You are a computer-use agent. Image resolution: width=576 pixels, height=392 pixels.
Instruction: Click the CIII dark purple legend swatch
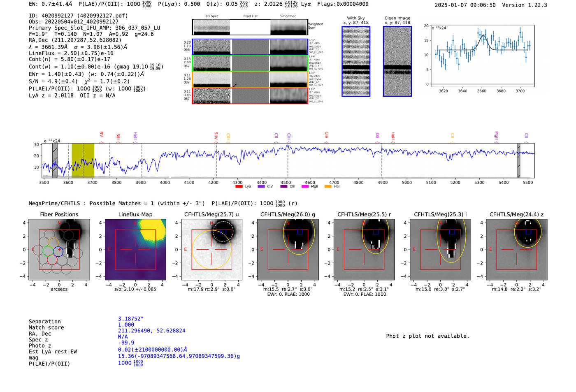pyautogui.click(x=284, y=186)
